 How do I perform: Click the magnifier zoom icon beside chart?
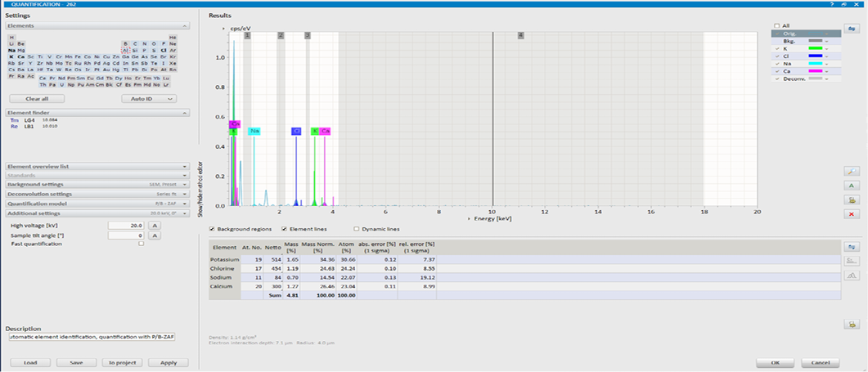click(x=850, y=171)
